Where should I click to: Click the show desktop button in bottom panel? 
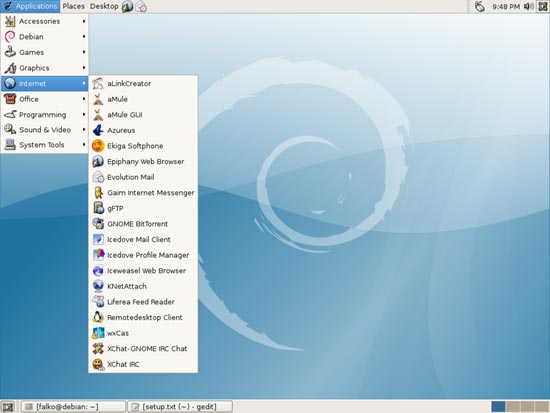coord(7,407)
